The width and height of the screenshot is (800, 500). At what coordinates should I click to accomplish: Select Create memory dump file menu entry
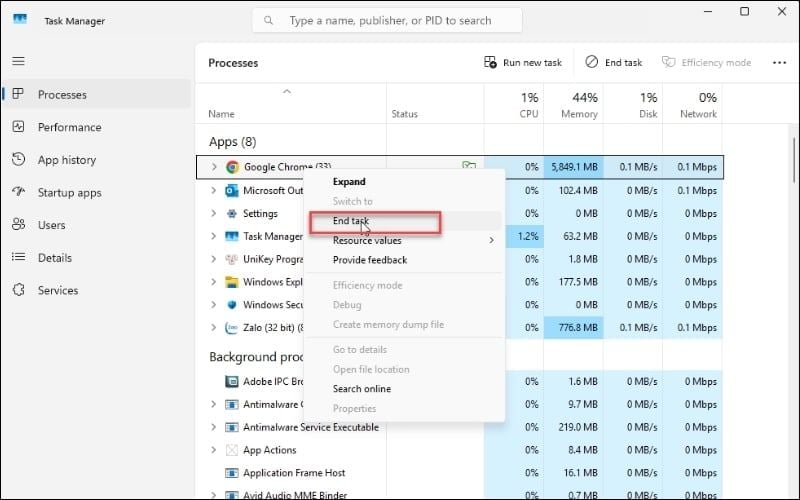[404, 324]
